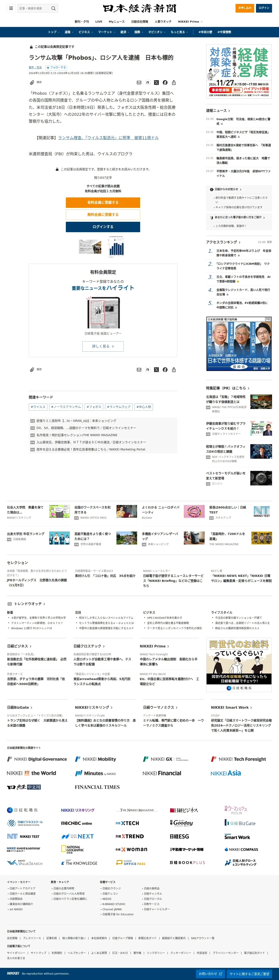Click the magnifier search icon
This screenshot has width=279, height=980.
(53, 8)
